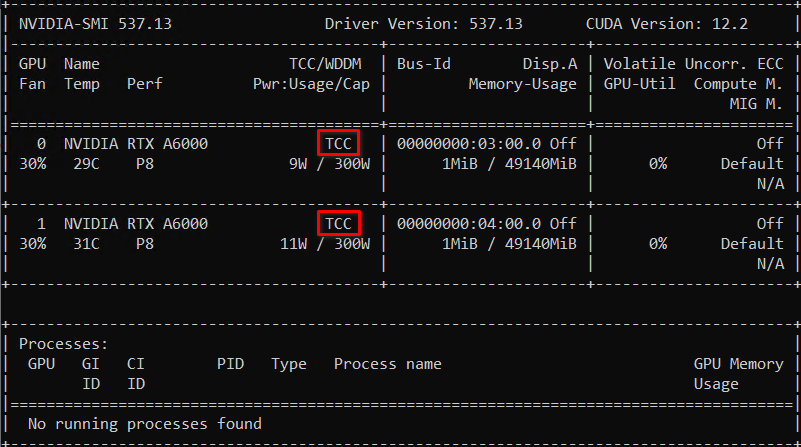801x447 pixels.
Task: Click the Type column header in Processes
Action: pyautogui.click(x=289, y=364)
